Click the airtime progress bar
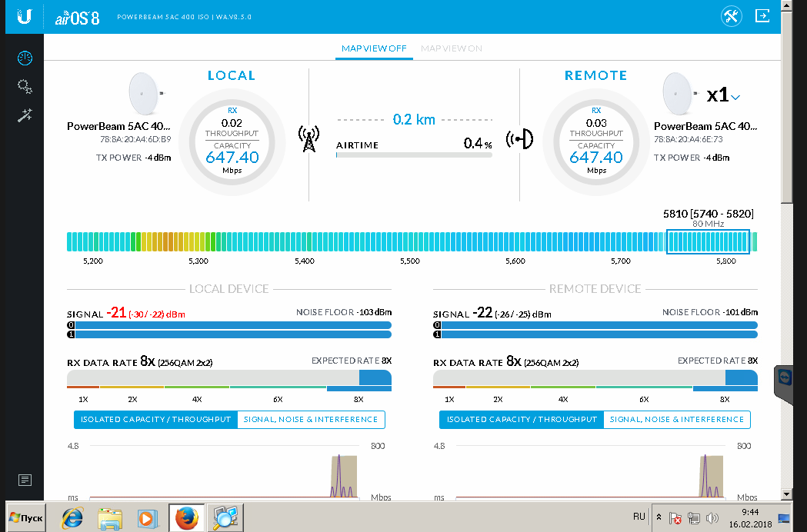The image size is (807, 532). [x=414, y=155]
